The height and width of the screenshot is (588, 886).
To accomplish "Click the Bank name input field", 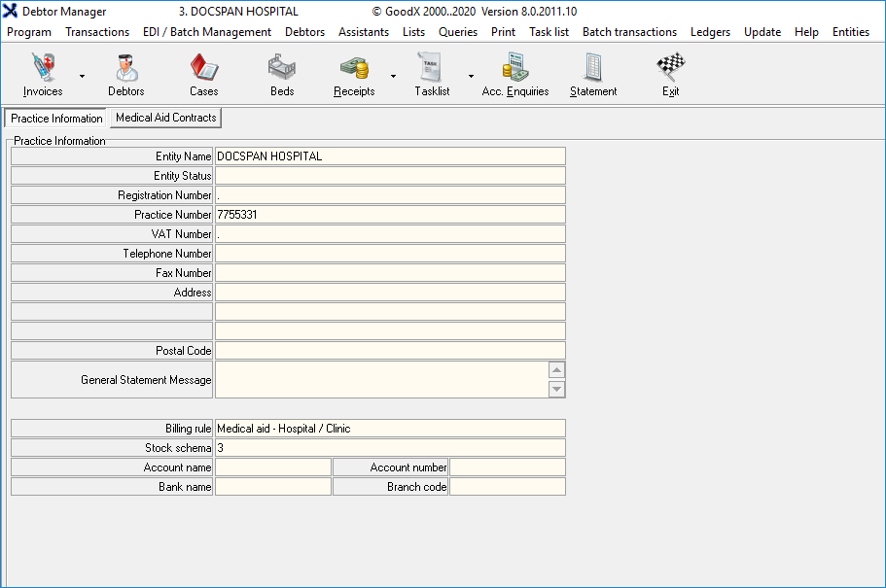I will pyautogui.click(x=273, y=487).
